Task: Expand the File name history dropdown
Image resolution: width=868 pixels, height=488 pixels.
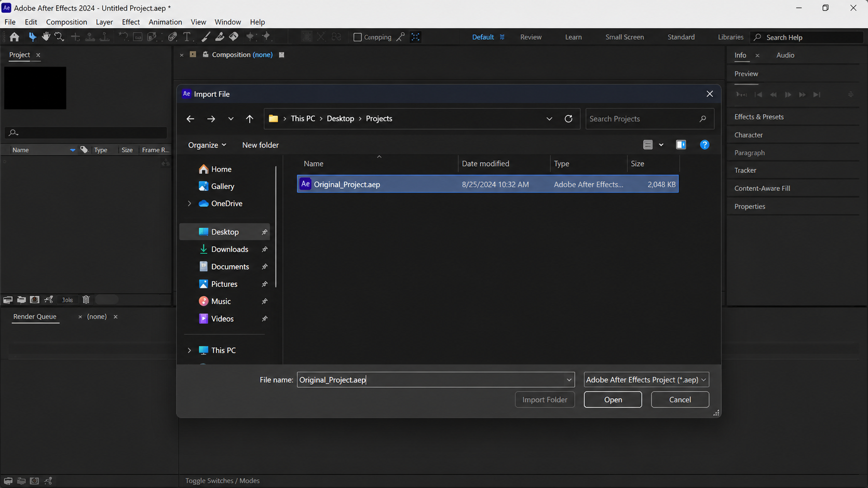Action: click(569, 380)
